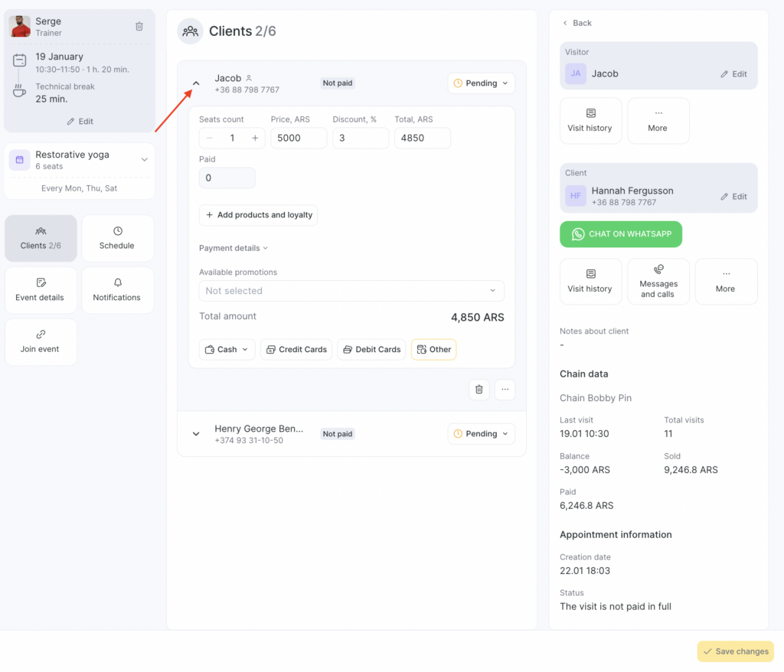Edit visitor Jacob details
Screen dimensions: 784x672
pos(733,74)
